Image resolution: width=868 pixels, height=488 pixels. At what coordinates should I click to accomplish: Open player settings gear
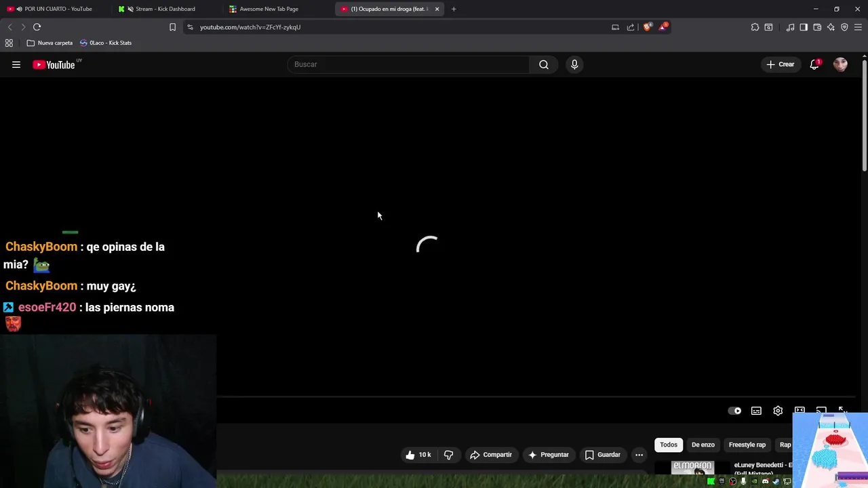point(778,411)
